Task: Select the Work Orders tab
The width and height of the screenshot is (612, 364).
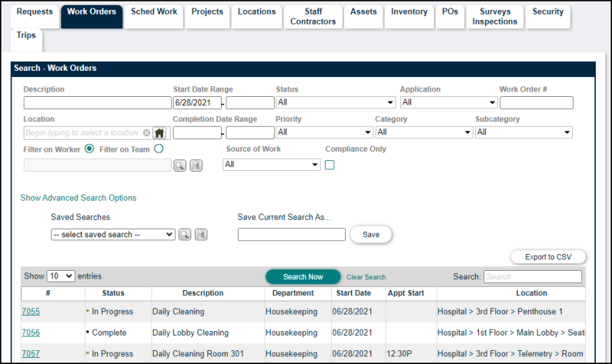Action: [92, 16]
